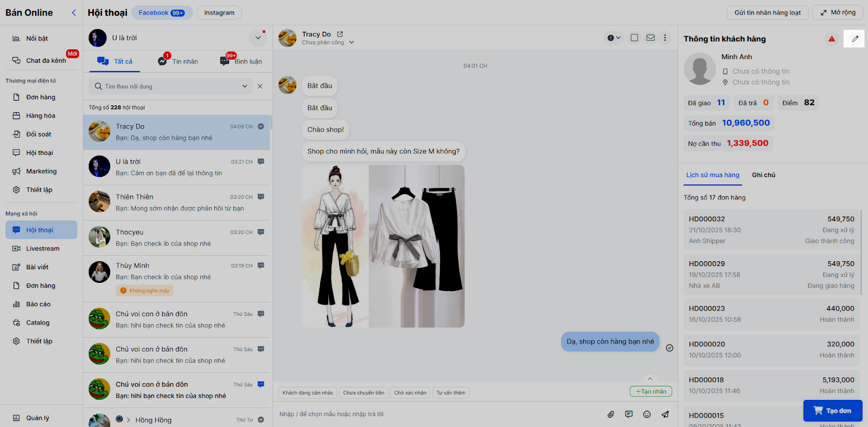This screenshot has height=427, width=868.
Task: Click the send message paper plane icon
Action: [665, 415]
